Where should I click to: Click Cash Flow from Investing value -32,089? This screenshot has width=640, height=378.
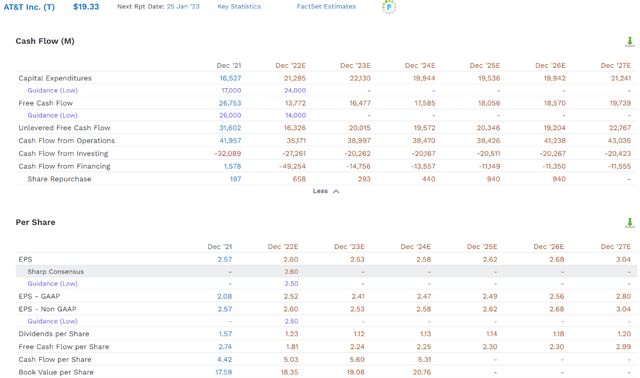point(228,153)
